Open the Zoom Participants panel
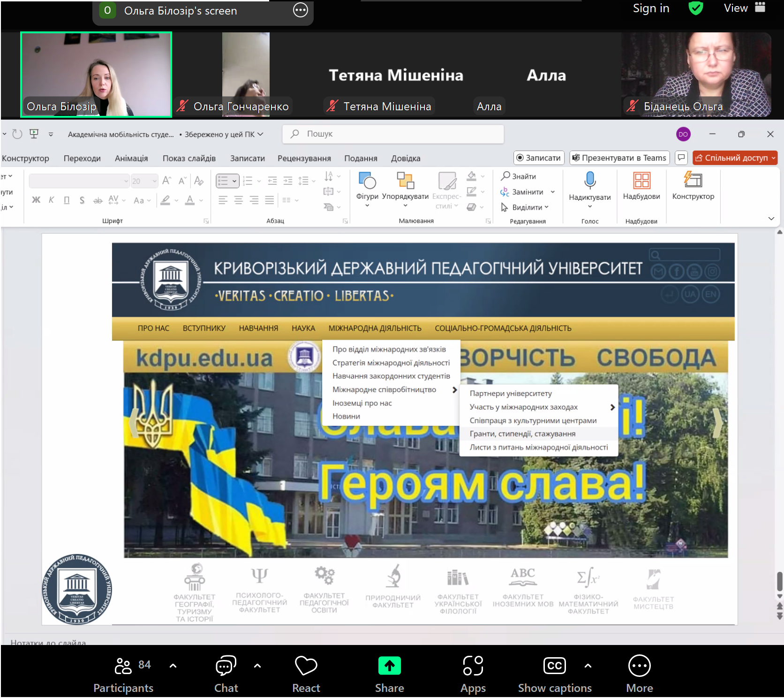This screenshot has width=784, height=698. (123, 674)
